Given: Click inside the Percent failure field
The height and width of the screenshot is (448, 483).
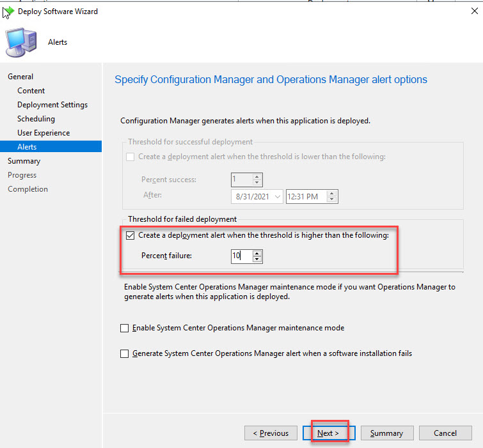Looking at the screenshot, I should click(241, 256).
